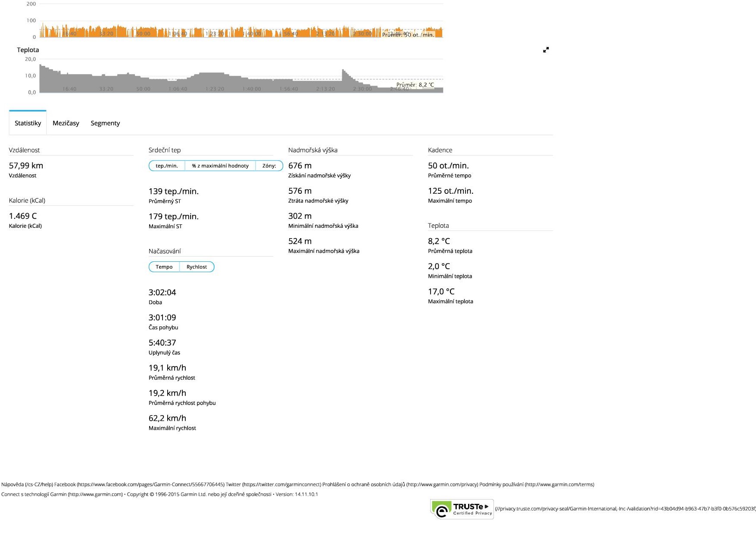
Task: Select % z maximální hodnoty option
Action: coord(220,166)
